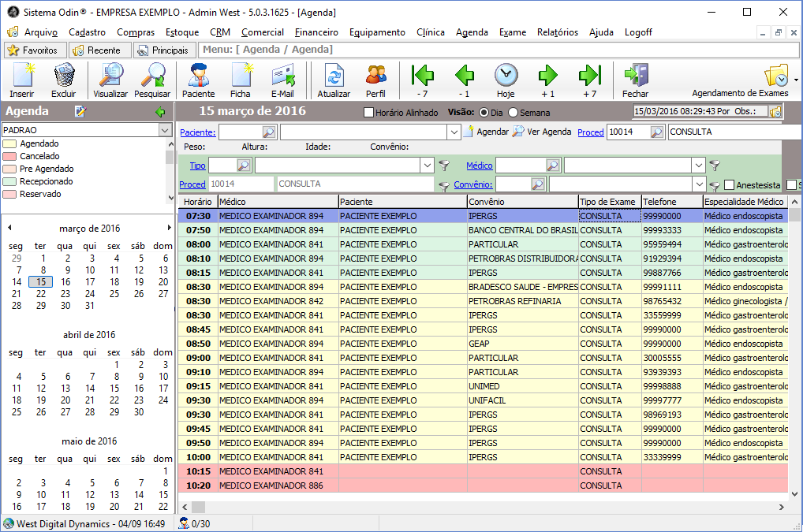Enable Horário Alinhado checkbox
803x532 pixels.
tap(368, 113)
